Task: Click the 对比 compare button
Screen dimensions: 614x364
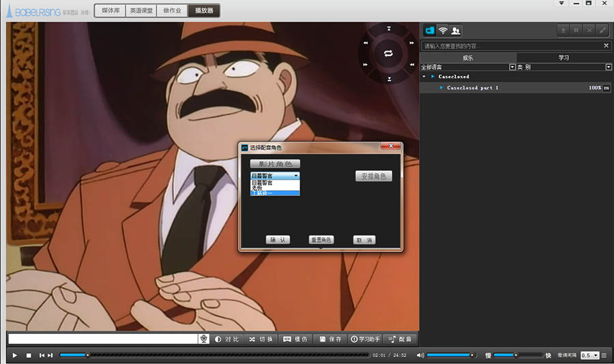Action: point(226,339)
